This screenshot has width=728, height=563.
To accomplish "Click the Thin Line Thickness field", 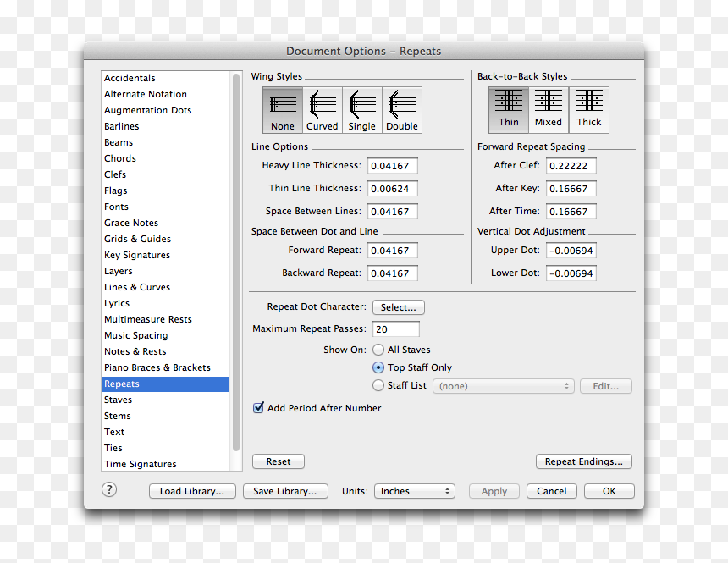I will tap(392, 189).
